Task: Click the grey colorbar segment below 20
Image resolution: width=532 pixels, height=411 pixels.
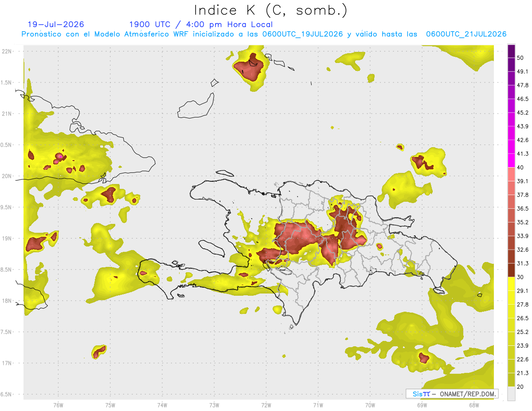Action: [x=511, y=393]
